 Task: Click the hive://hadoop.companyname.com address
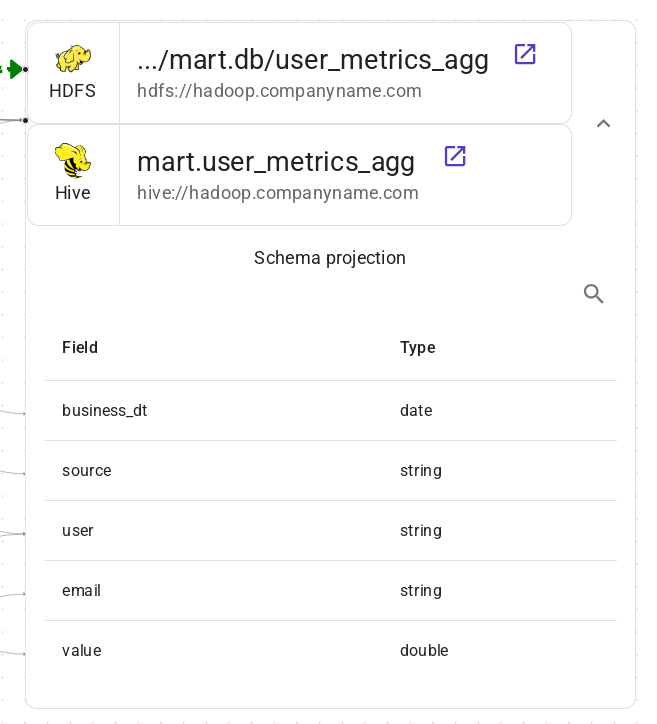click(x=277, y=193)
